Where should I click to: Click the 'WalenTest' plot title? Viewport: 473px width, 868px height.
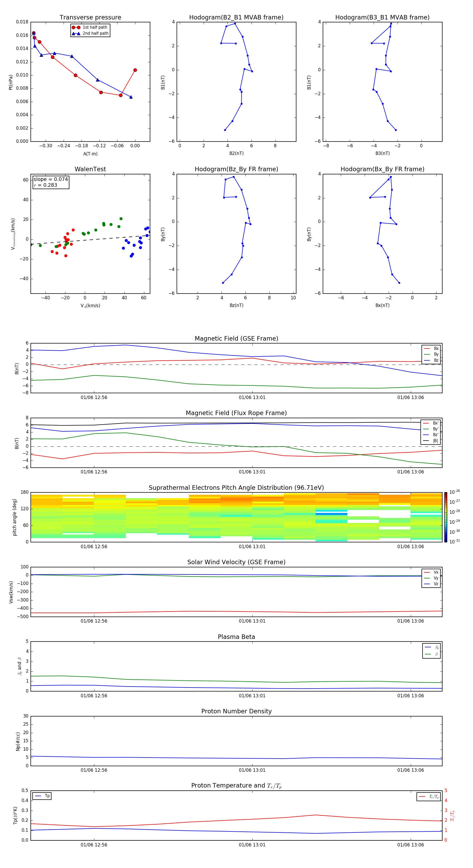coord(90,169)
